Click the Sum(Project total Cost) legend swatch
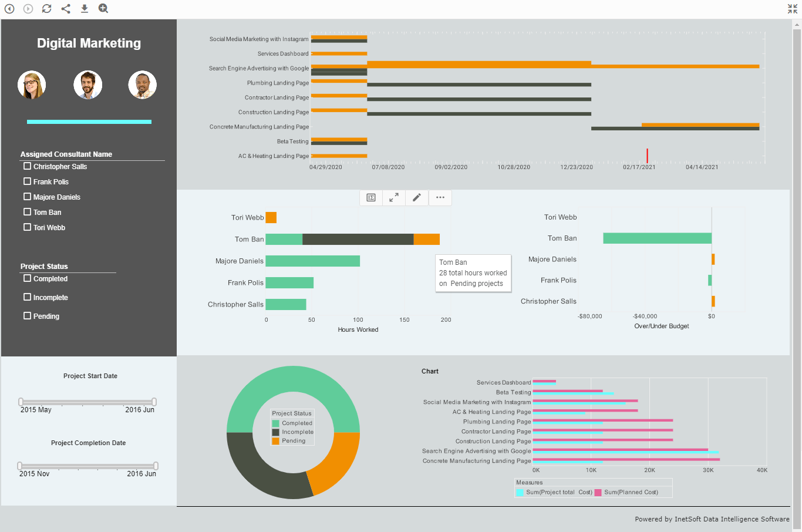This screenshot has width=802, height=532. coord(520,493)
